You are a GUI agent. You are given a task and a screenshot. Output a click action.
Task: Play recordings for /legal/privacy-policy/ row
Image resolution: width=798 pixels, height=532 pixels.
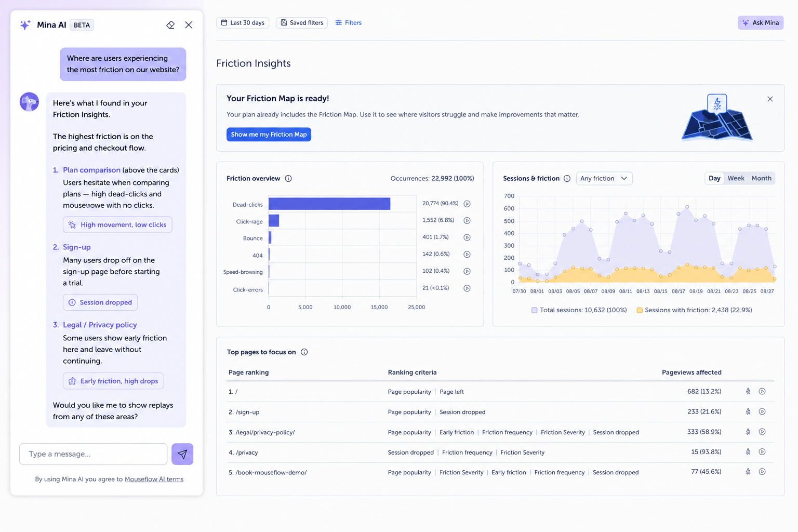click(x=762, y=432)
